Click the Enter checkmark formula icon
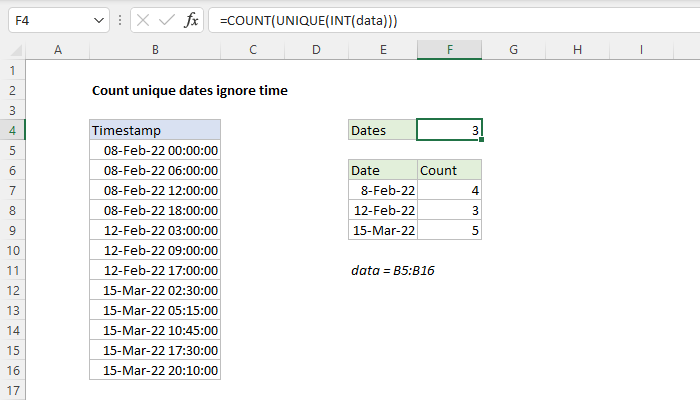The image size is (700, 400). coord(167,20)
